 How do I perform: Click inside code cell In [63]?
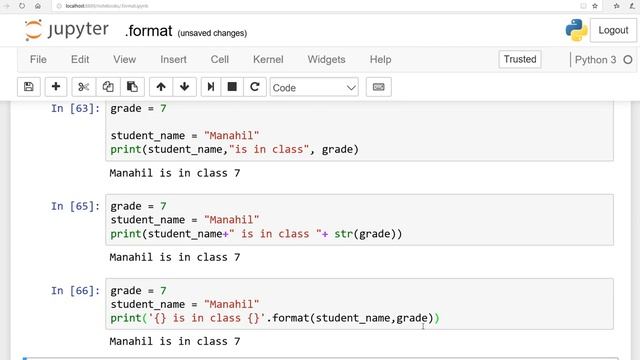(359, 131)
